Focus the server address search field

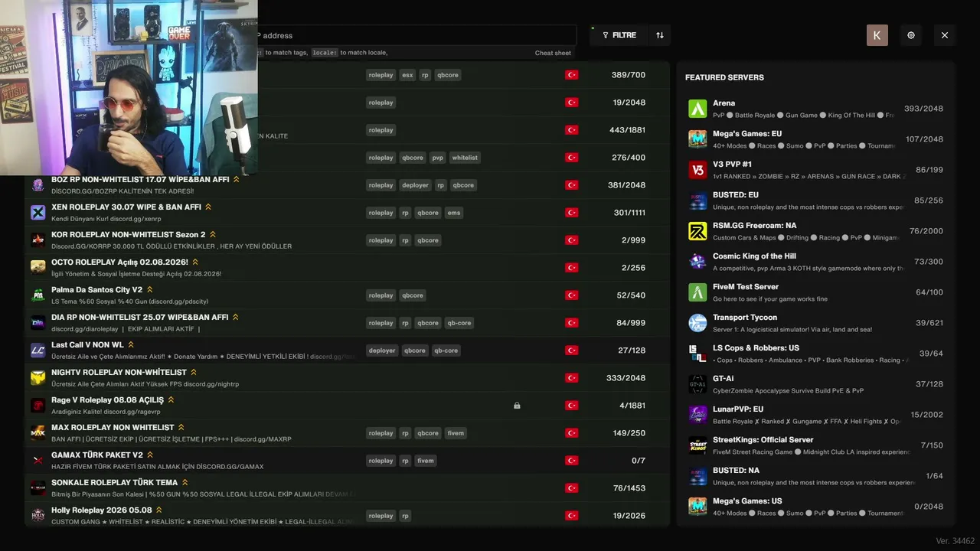point(416,35)
